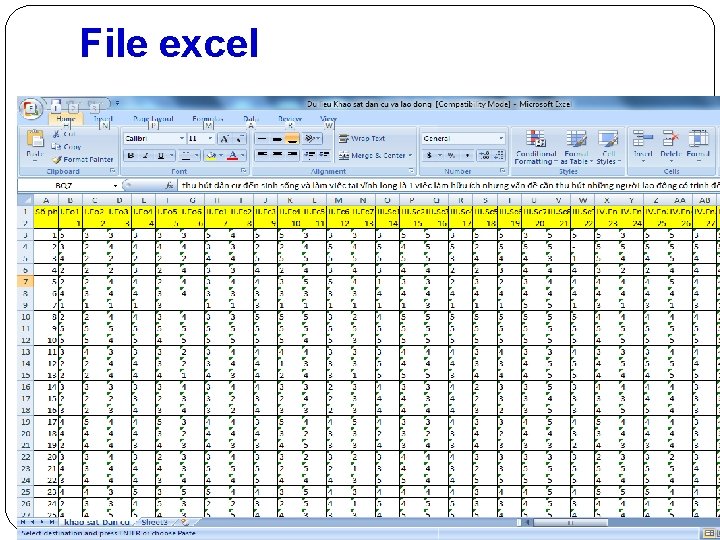Image resolution: width=720 pixels, height=540 pixels.
Task: Switch to the Insert ribbon tab
Action: coord(103,119)
